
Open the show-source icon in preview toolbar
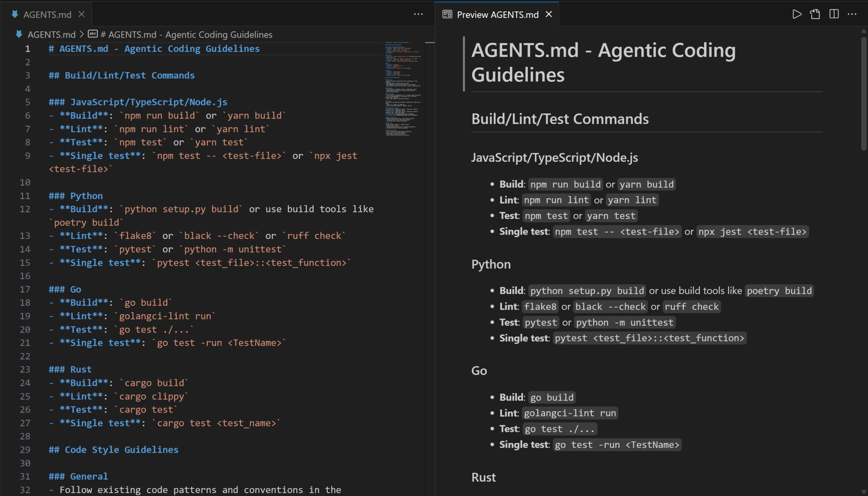pos(815,14)
